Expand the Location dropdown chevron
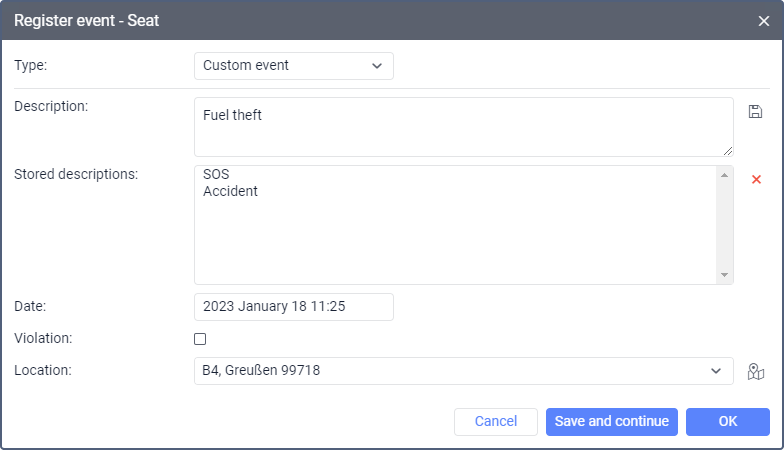Screen dimensions: 784x450 716,371
